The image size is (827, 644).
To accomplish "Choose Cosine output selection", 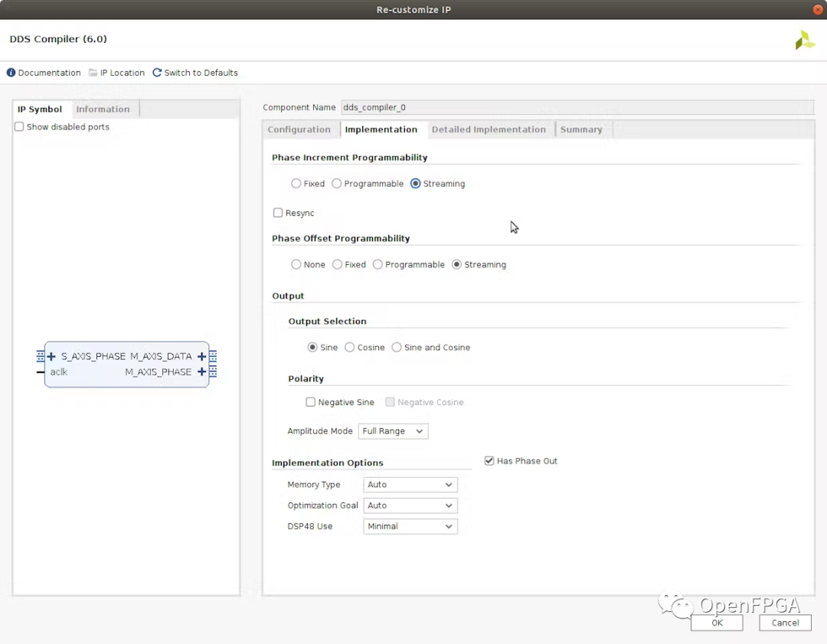I will 350,347.
